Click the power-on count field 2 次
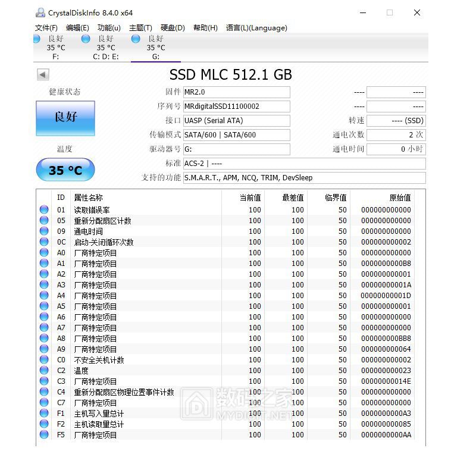Image resolution: width=476 pixels, height=476 pixels. 396,135
